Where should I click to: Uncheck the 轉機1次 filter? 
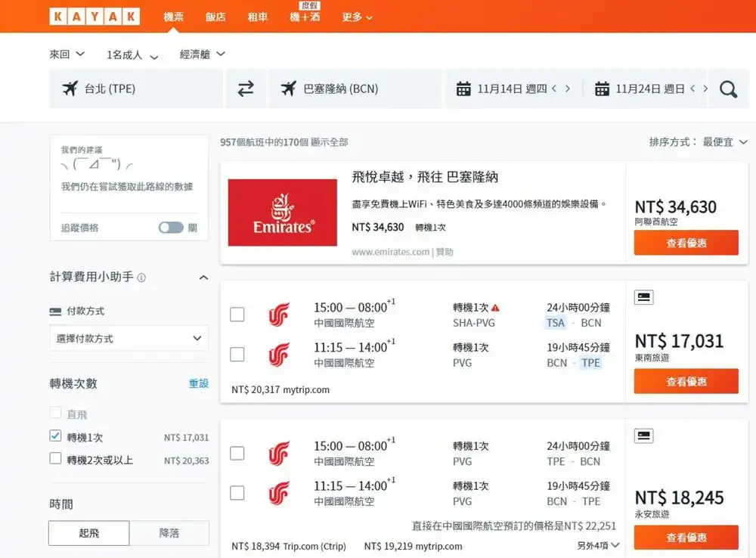[x=55, y=436]
